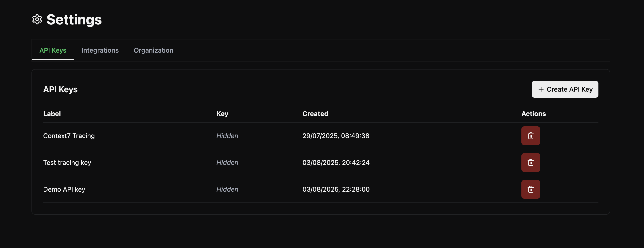Click the Label column header
Viewport: 644px width, 248px height.
[52, 113]
